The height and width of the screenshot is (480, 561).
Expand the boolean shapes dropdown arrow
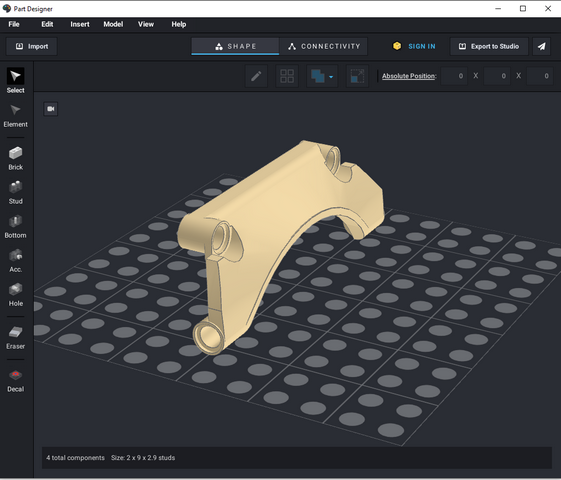331,77
